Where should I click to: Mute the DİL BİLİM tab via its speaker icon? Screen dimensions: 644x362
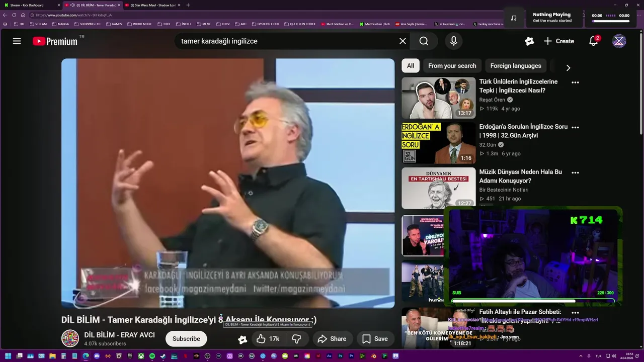coord(73,5)
